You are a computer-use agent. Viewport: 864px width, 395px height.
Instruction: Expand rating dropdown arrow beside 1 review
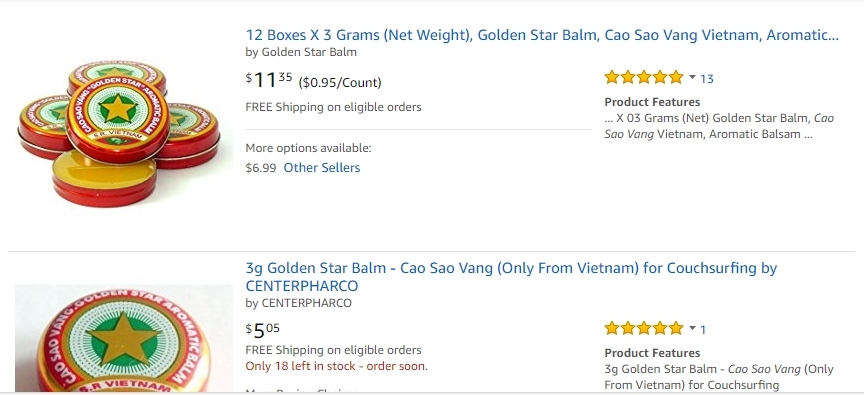(692, 328)
